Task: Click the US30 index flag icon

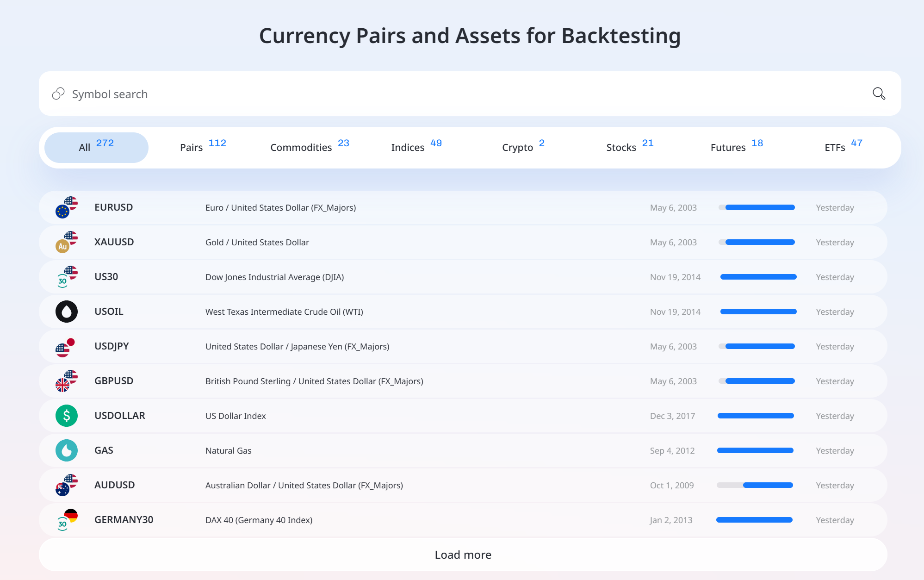Action: pyautogui.click(x=67, y=277)
